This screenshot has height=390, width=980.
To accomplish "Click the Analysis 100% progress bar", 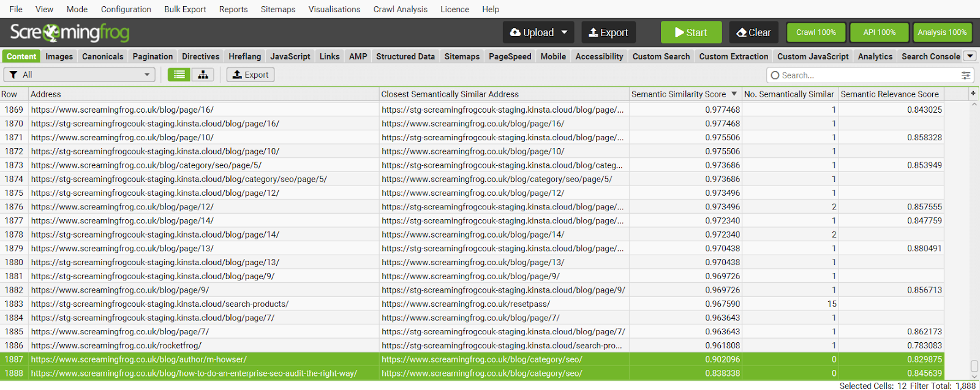I will [x=942, y=32].
